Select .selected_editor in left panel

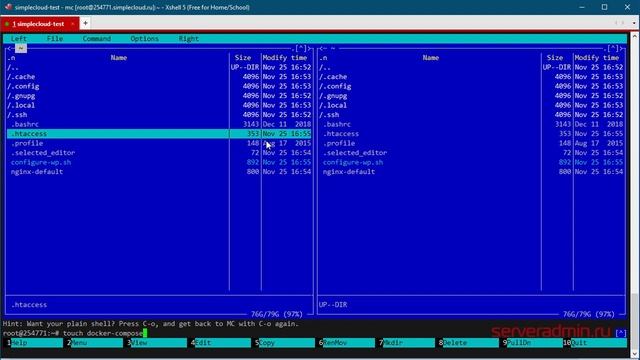(159, 153)
